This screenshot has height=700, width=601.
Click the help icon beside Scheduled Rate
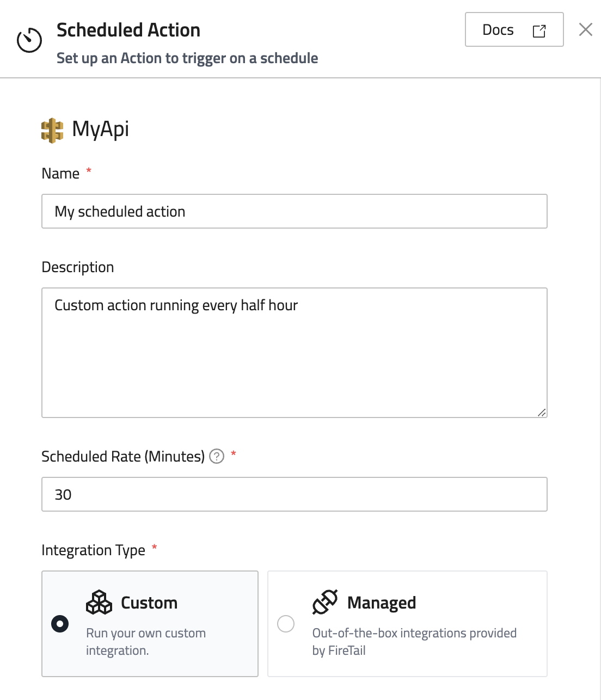click(x=217, y=456)
